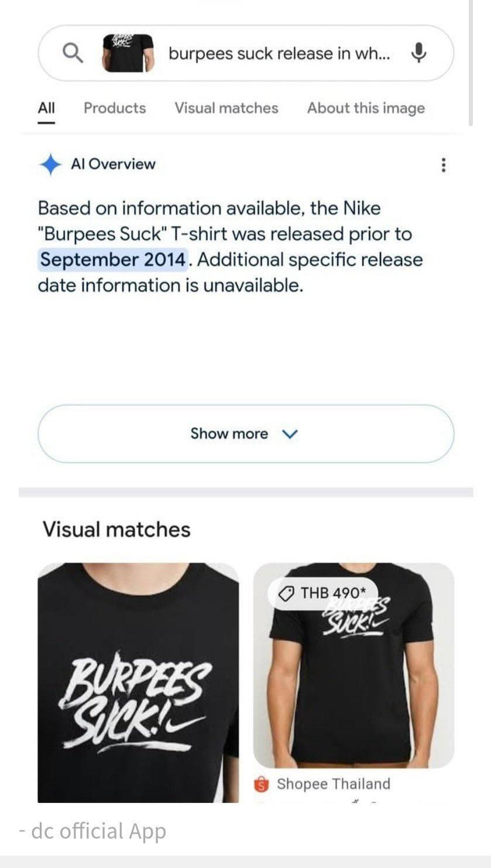Tap the THB 490 price badge

pos(323,593)
